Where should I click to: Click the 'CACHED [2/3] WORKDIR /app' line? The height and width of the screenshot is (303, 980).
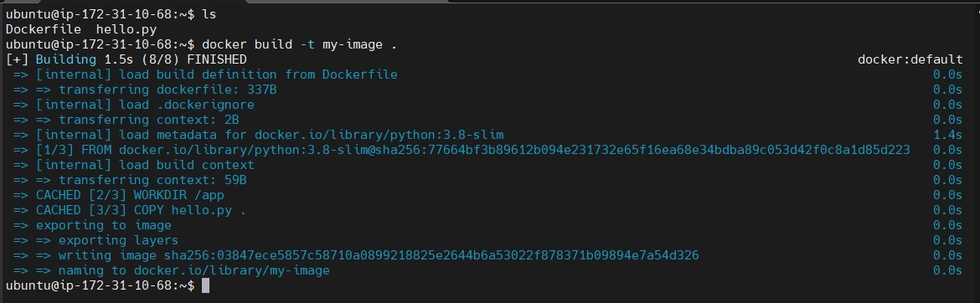point(130,195)
